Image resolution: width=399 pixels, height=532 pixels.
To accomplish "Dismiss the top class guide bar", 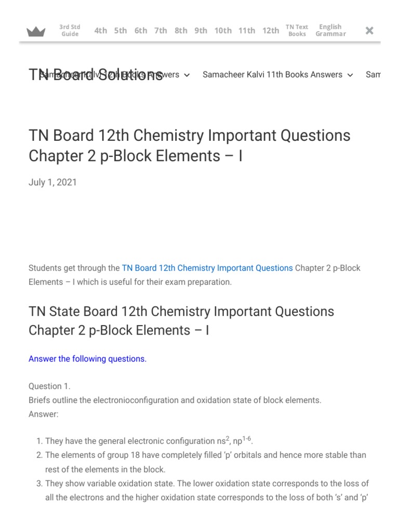I will [369, 31].
